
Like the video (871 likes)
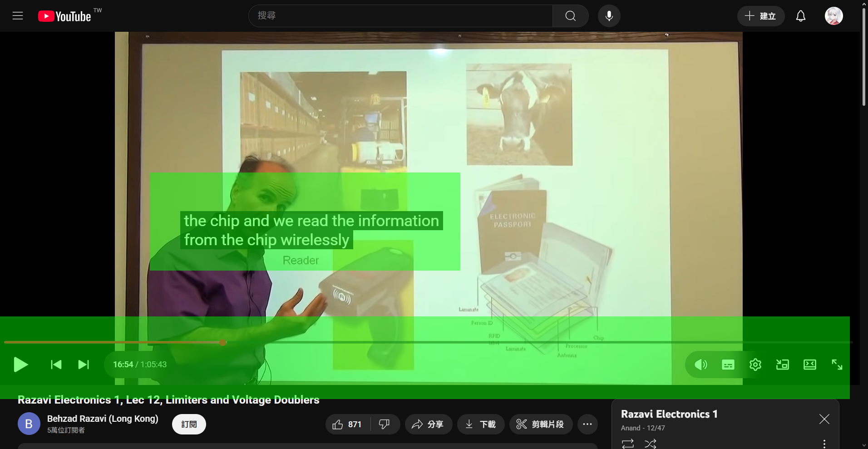click(348, 424)
